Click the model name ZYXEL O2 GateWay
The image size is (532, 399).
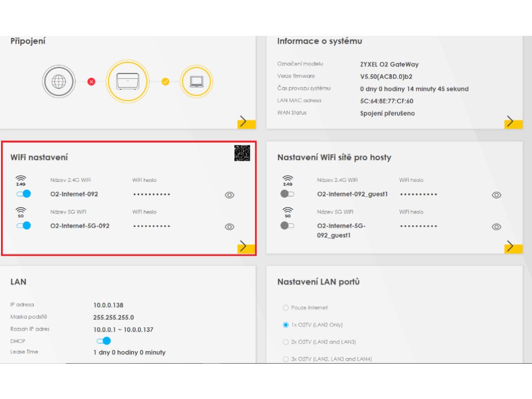(389, 64)
